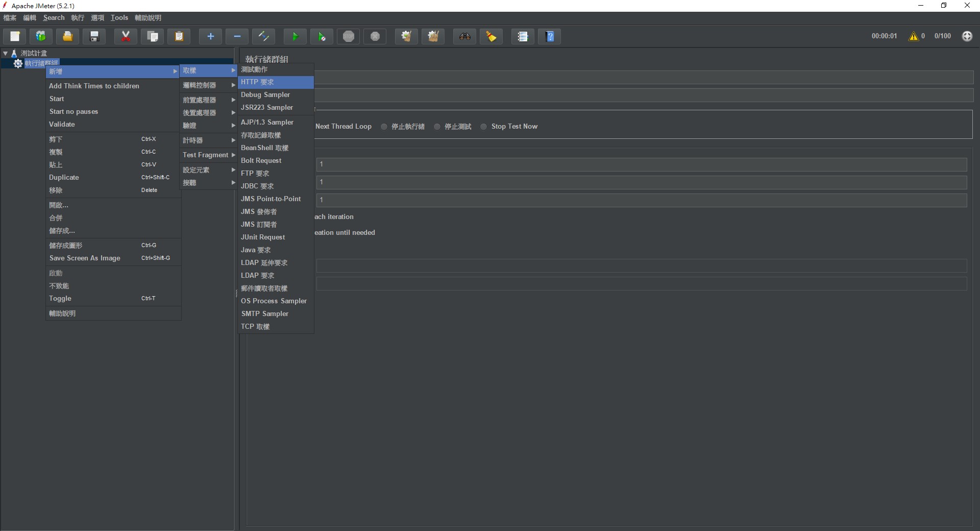Image resolution: width=980 pixels, height=531 pixels.
Task: Click the New test plan toolbar icon
Action: pos(15,36)
